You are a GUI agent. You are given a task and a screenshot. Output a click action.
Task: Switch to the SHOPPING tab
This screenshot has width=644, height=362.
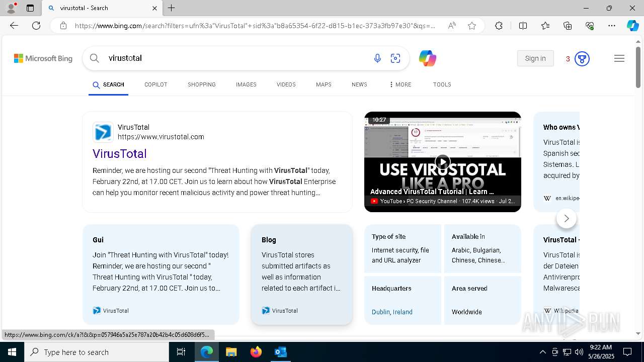[x=202, y=84]
